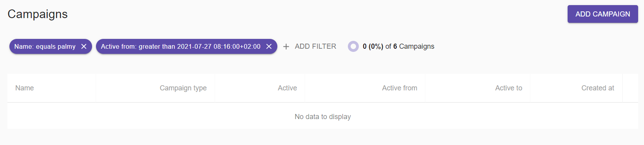Open the ADD FILTER option
644x145 pixels.
[x=310, y=46]
